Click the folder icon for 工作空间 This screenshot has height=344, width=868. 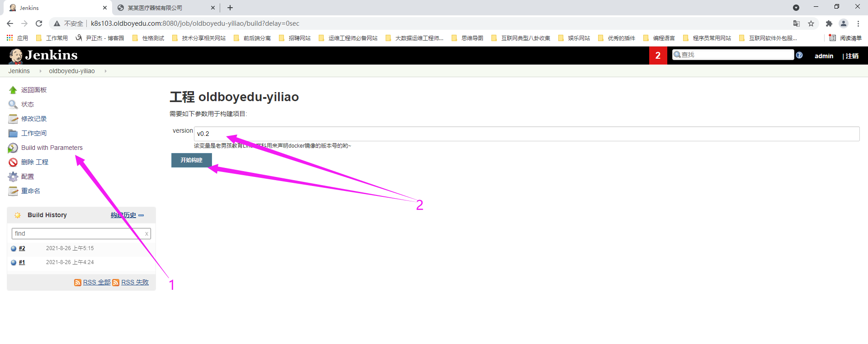click(x=13, y=134)
